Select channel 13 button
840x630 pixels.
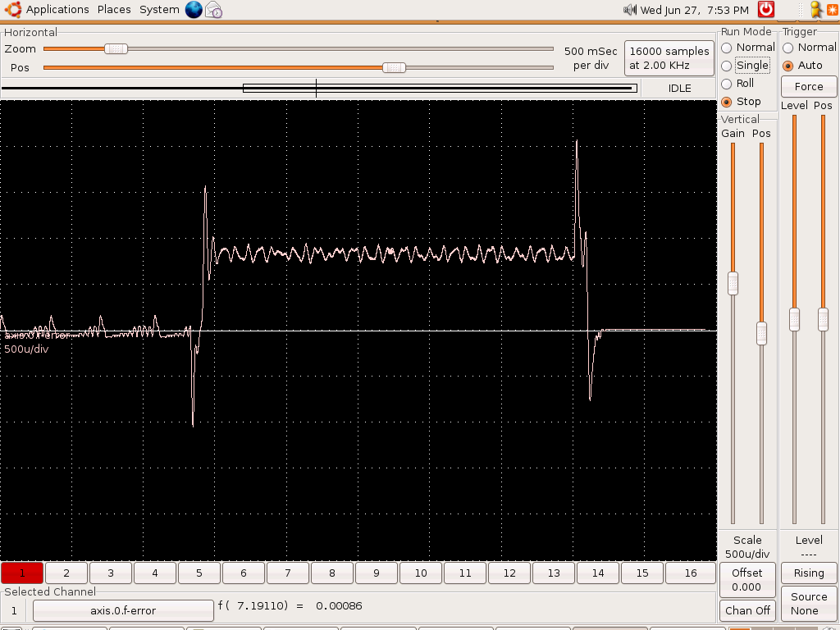point(554,573)
